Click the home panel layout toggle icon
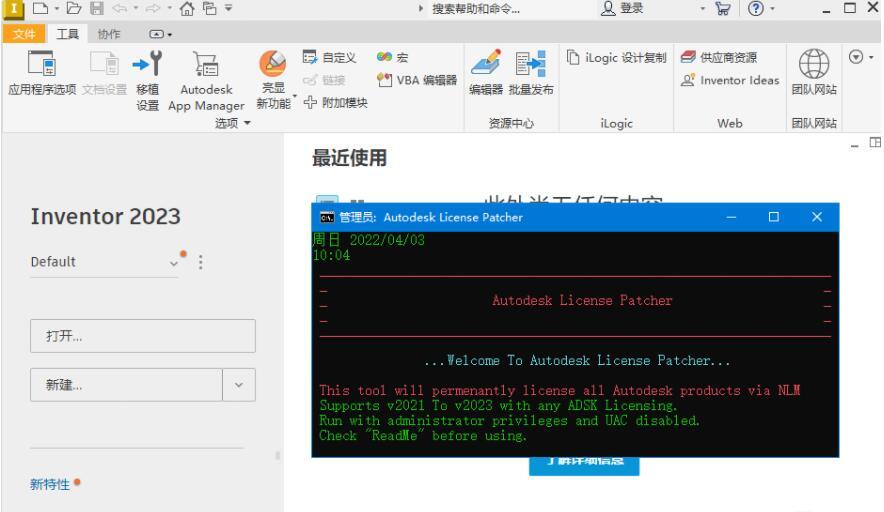This screenshot has height=512, width=884. (x=875, y=143)
